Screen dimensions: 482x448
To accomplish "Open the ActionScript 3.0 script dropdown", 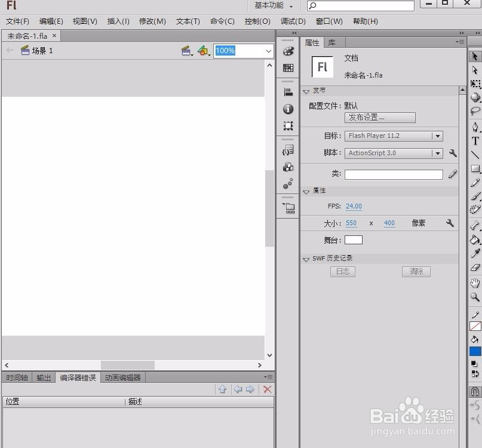I will tap(394, 153).
